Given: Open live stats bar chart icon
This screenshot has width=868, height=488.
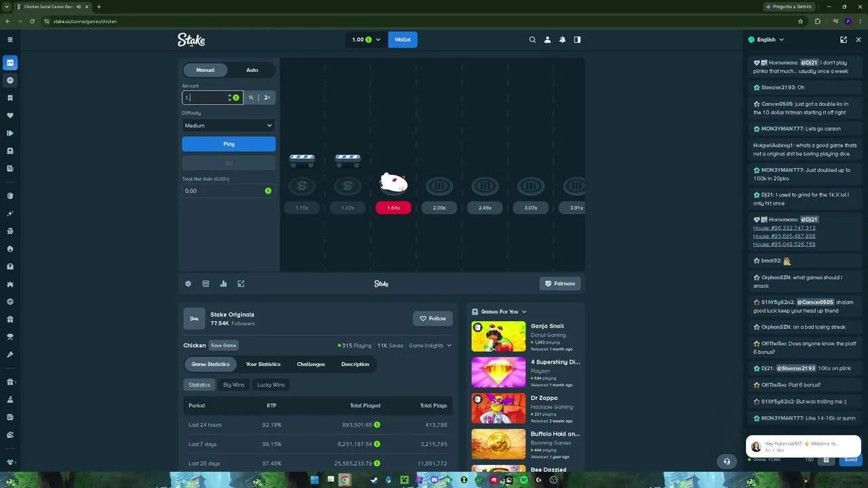Looking at the screenshot, I should [x=223, y=283].
